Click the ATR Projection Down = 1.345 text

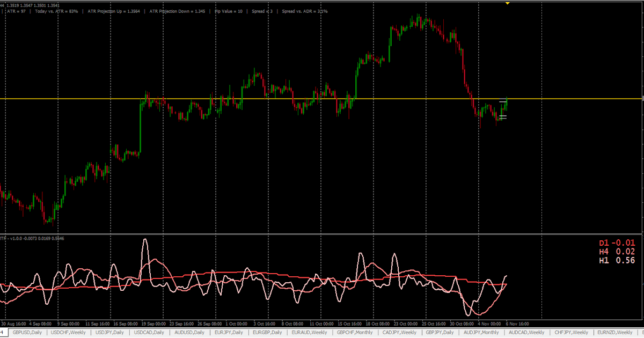[177, 11]
